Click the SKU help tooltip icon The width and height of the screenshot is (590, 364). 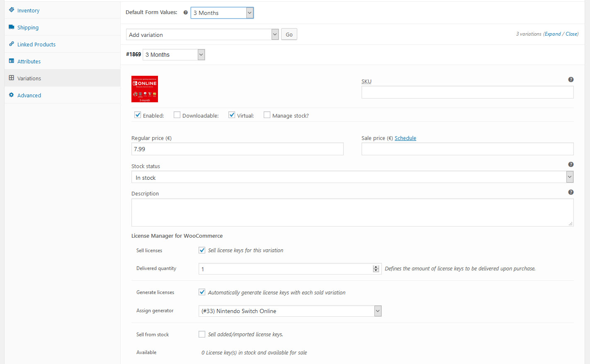click(x=571, y=80)
